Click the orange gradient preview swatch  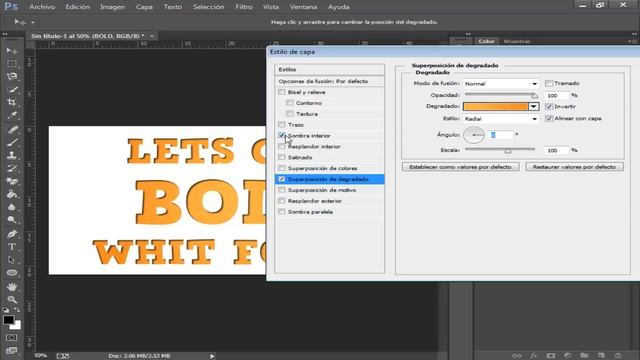(496, 107)
